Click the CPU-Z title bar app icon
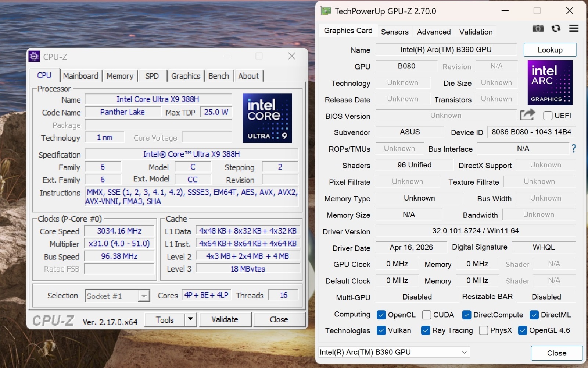 pos(34,56)
